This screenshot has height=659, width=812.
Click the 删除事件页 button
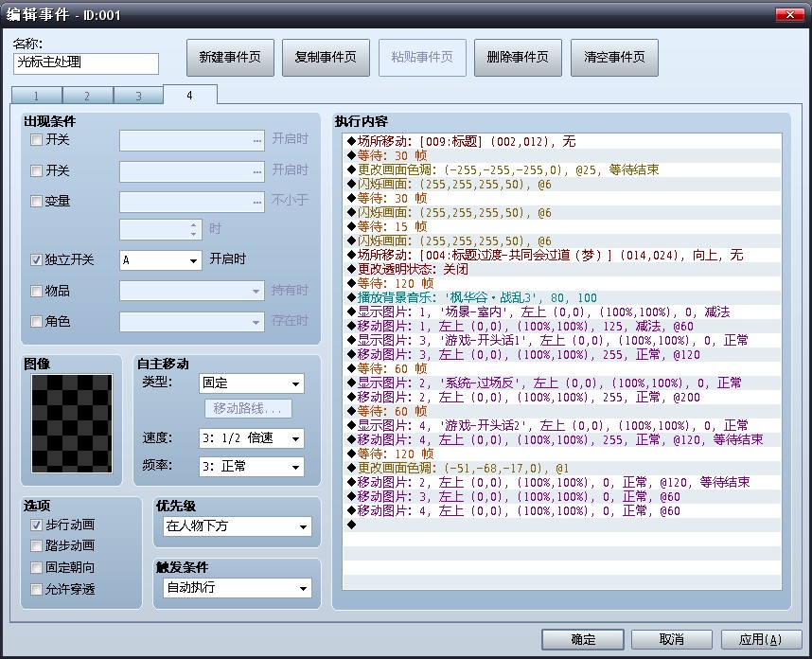[518, 58]
